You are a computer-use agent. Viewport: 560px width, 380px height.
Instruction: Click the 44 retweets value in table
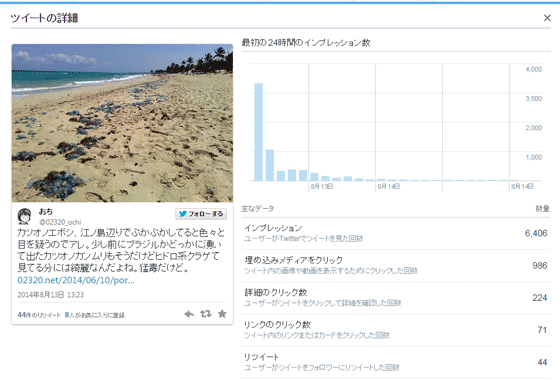tap(542, 362)
